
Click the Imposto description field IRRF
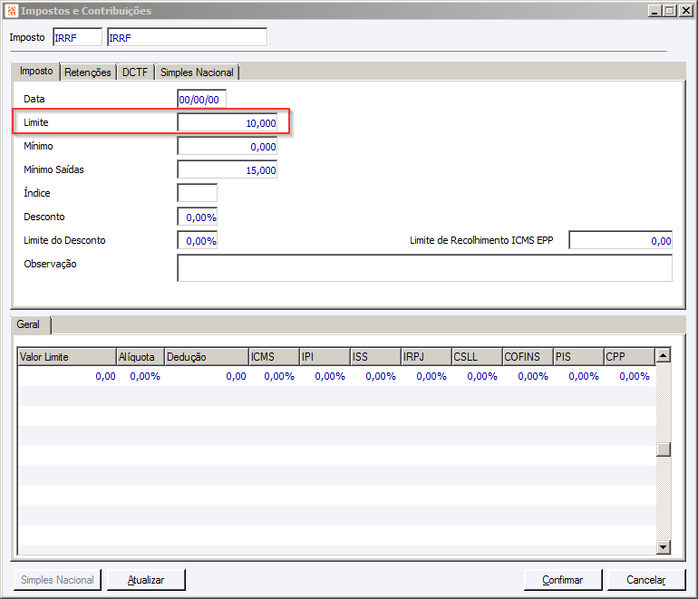pyautogui.click(x=187, y=37)
